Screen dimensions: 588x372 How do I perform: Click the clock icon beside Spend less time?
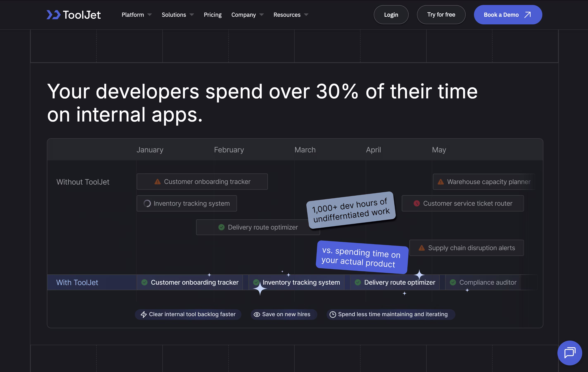[x=333, y=314]
